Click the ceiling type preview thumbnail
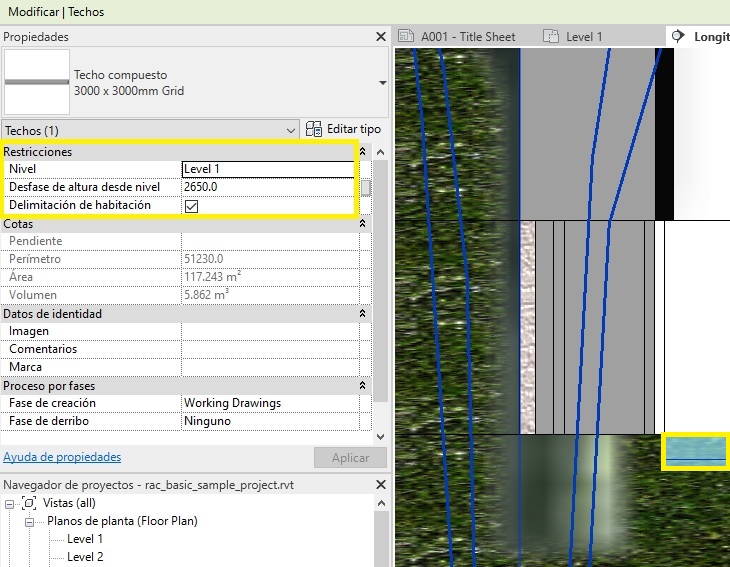 point(37,82)
